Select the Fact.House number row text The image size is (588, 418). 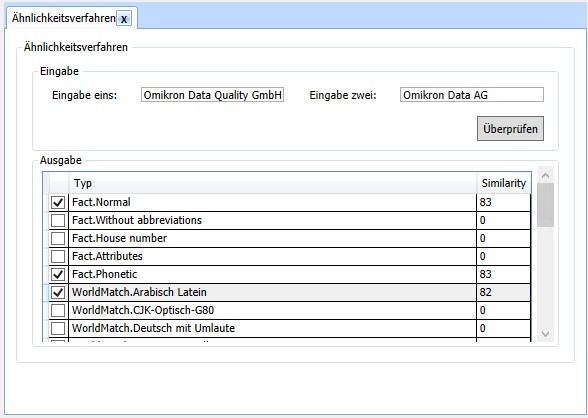[119, 238]
